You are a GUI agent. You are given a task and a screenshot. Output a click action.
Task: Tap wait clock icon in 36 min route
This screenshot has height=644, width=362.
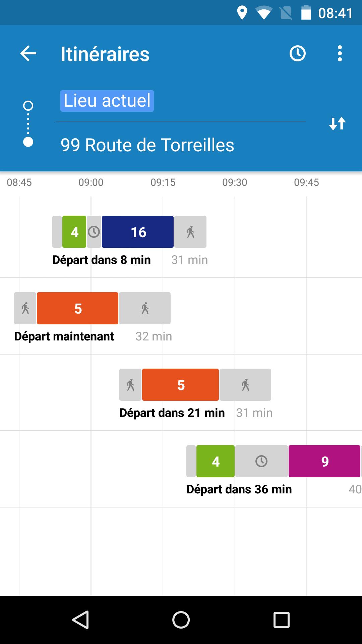click(261, 461)
